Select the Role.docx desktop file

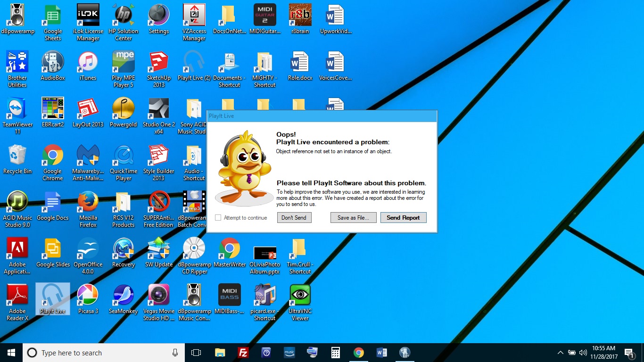coord(300,66)
